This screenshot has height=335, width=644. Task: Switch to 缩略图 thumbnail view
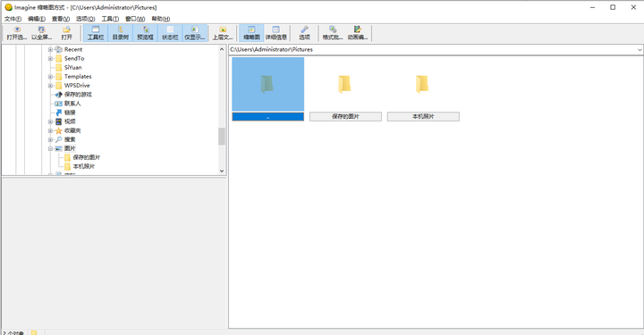pos(251,33)
